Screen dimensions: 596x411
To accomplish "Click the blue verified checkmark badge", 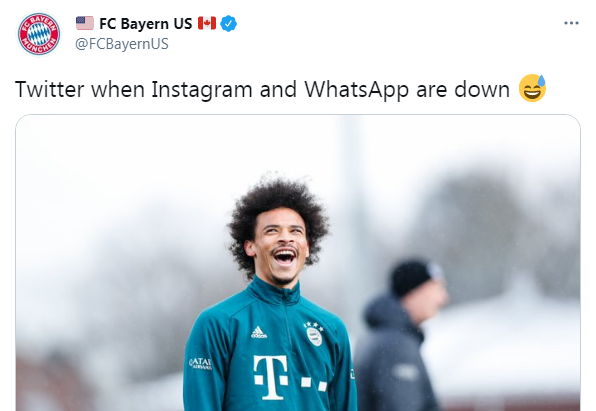I will tap(228, 24).
